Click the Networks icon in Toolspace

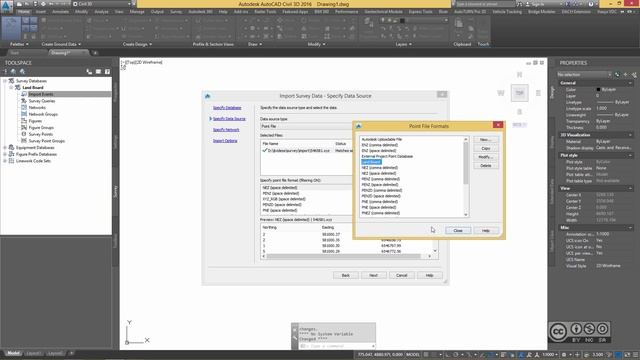click(24, 107)
